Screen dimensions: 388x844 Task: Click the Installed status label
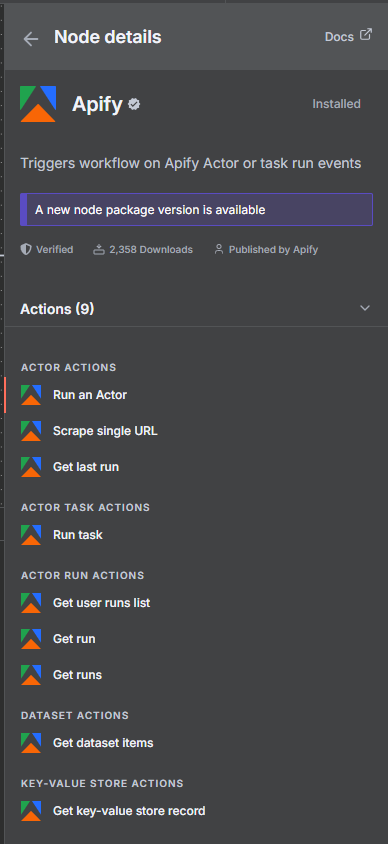[336, 104]
